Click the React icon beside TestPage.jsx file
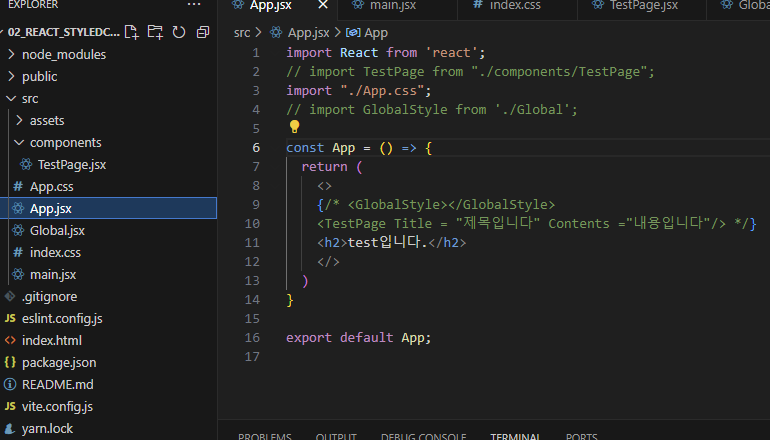Viewport: 770px width, 440px height. pyautogui.click(x=26, y=165)
